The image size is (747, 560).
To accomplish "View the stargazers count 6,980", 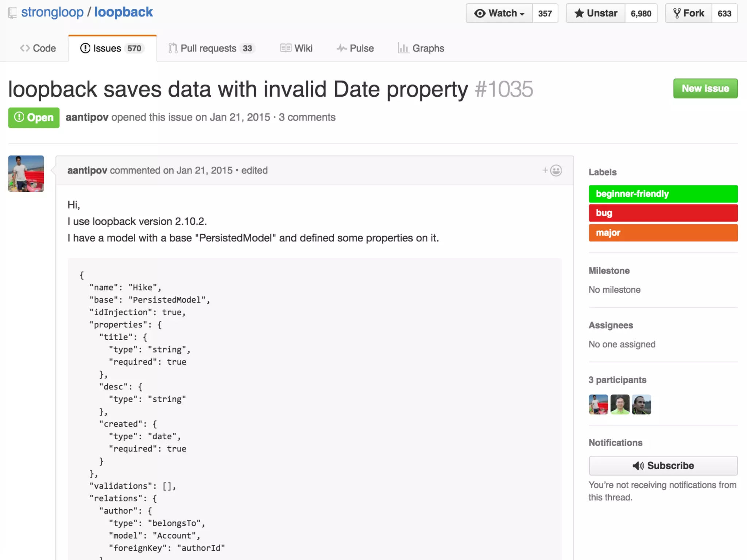I will tap(641, 13).
